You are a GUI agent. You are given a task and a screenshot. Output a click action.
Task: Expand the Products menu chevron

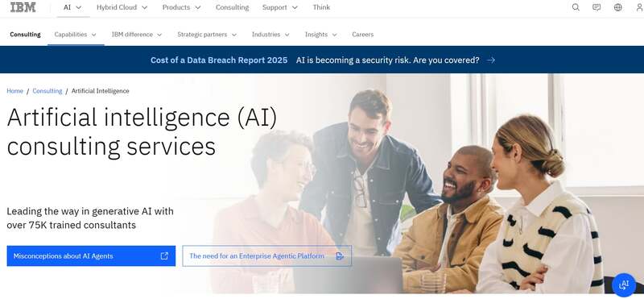click(198, 7)
